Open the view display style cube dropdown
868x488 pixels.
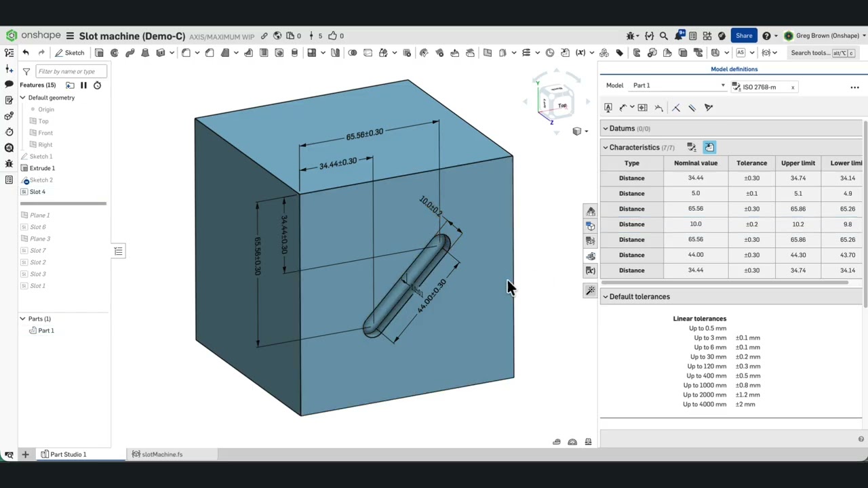(x=579, y=131)
